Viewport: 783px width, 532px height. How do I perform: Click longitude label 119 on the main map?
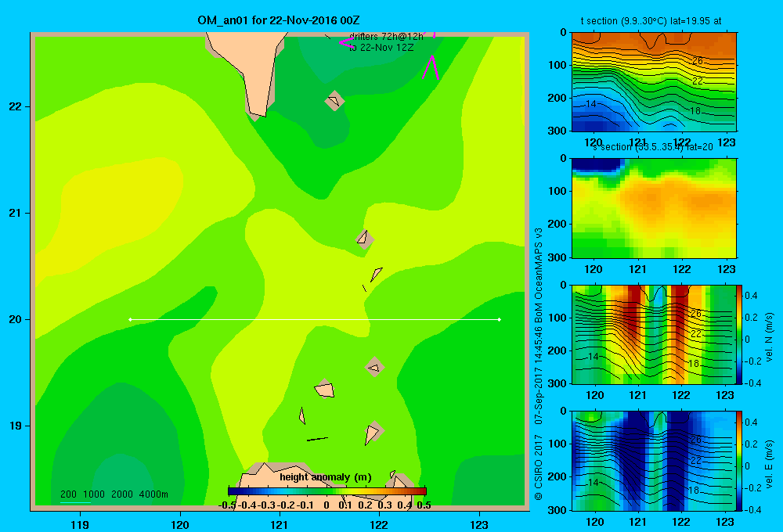pos(80,524)
